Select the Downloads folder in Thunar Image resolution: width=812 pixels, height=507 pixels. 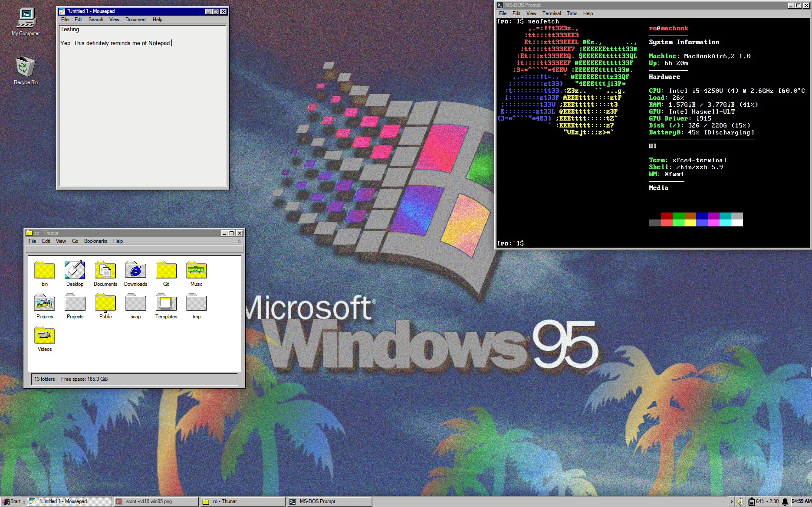[135, 274]
